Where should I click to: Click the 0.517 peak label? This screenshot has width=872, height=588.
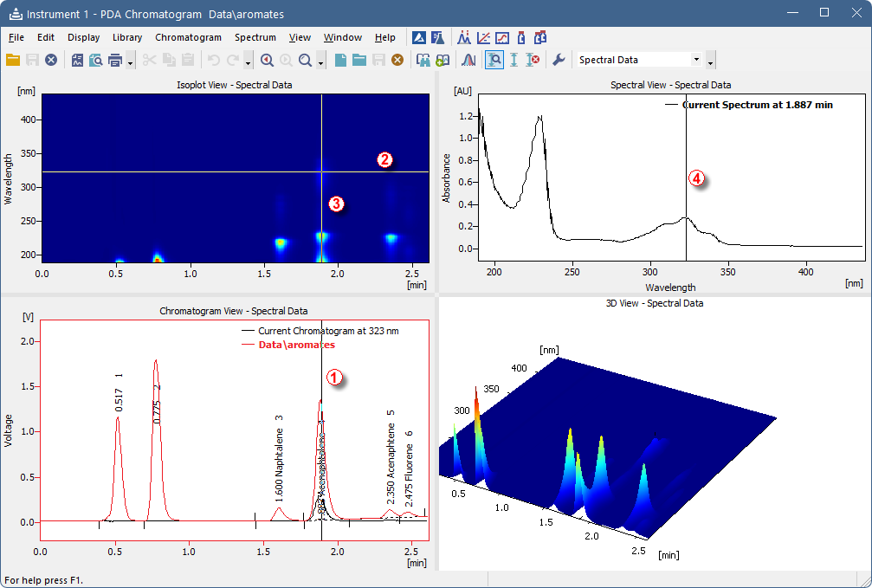click(x=119, y=393)
